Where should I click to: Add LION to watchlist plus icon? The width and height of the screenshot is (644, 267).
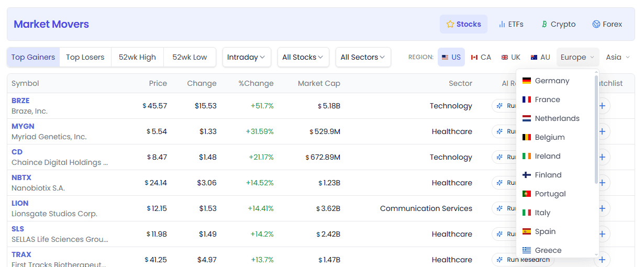click(x=602, y=208)
